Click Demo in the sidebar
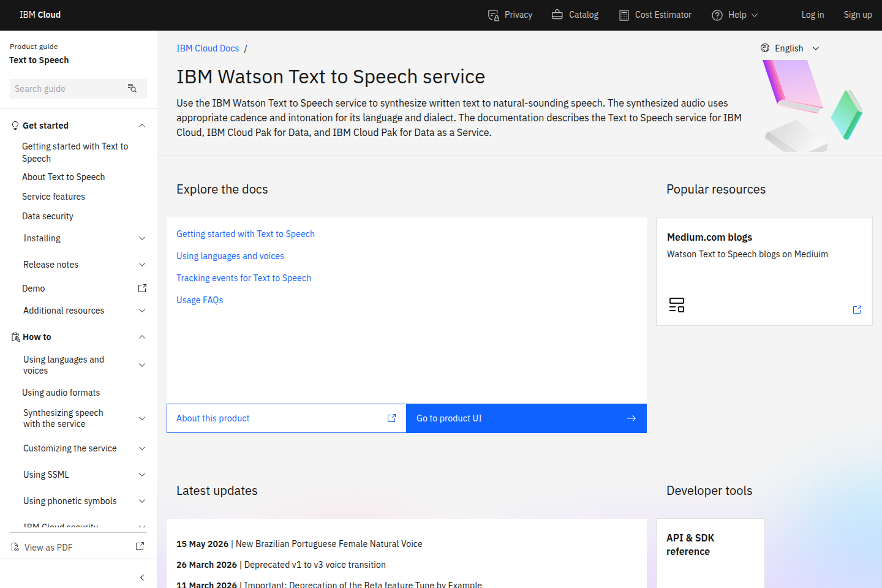This screenshot has width=882, height=588. (x=34, y=288)
